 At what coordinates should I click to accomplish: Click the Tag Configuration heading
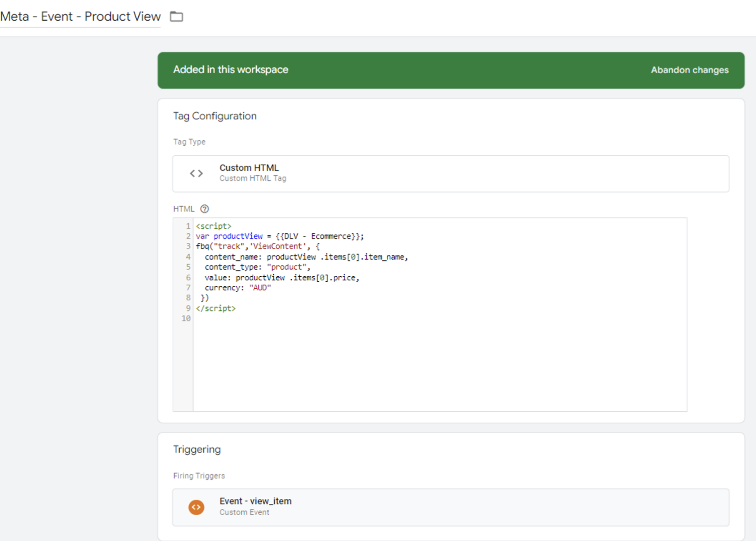click(x=215, y=116)
